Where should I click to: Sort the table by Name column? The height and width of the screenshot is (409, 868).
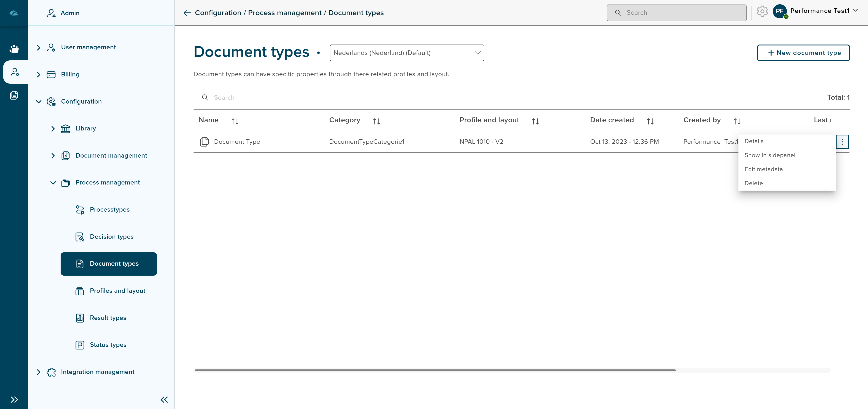click(x=235, y=121)
